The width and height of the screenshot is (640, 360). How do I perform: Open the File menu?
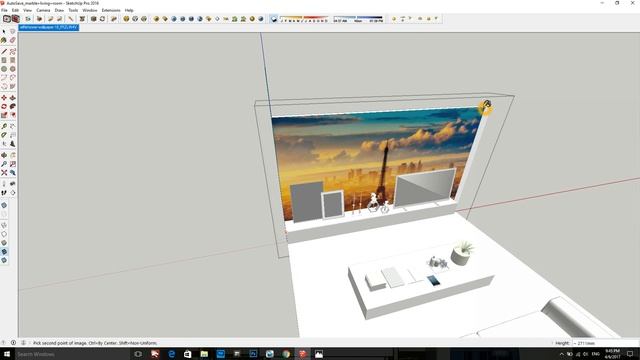point(4,10)
